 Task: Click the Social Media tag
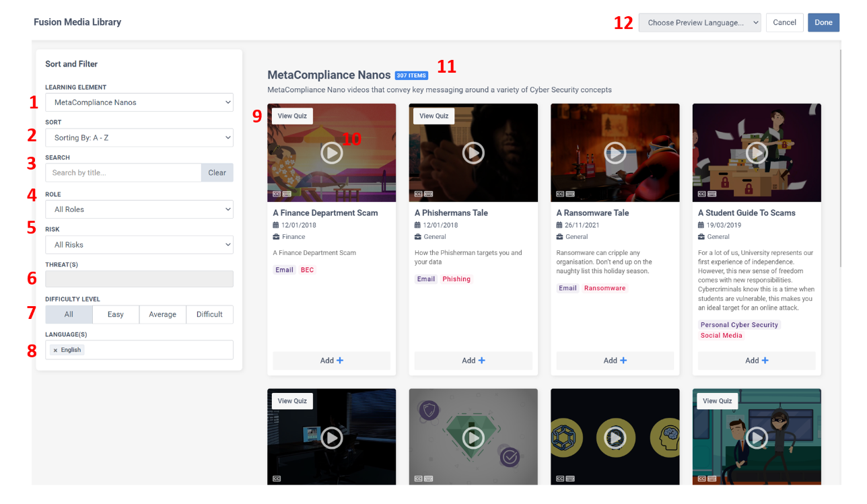pyautogui.click(x=722, y=336)
